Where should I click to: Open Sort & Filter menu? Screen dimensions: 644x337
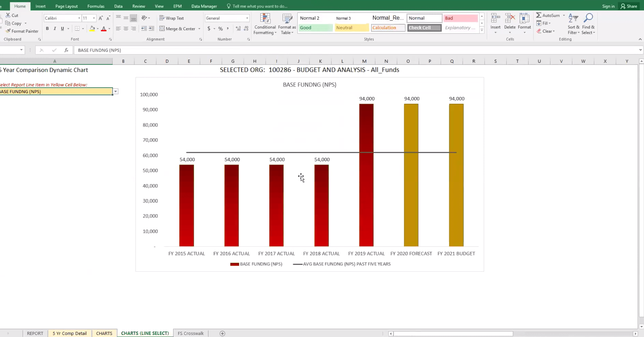tap(573, 24)
